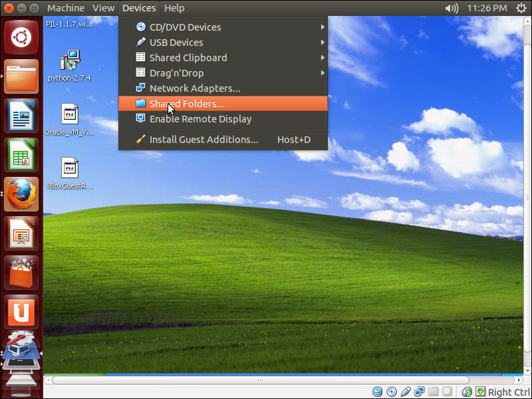Open the volume indicator in top panel
Screen dimensions: 532x399
(x=452, y=8)
